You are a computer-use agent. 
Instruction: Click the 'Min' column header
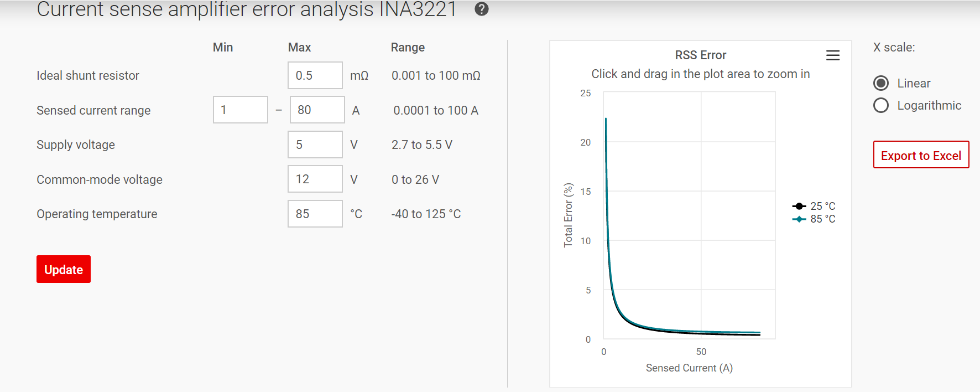(223, 48)
